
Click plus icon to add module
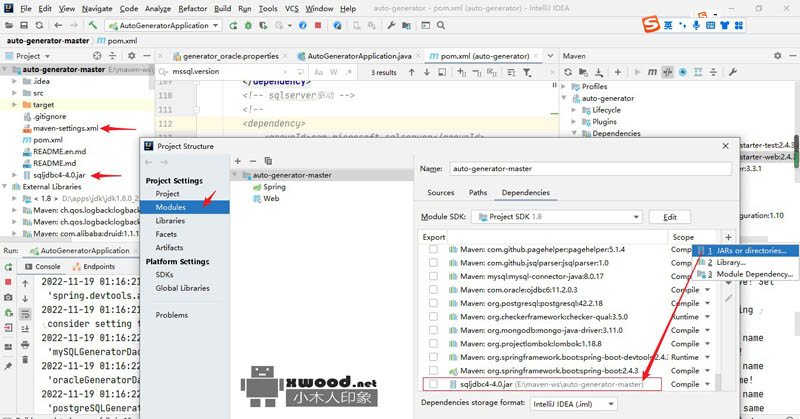pos(237,161)
